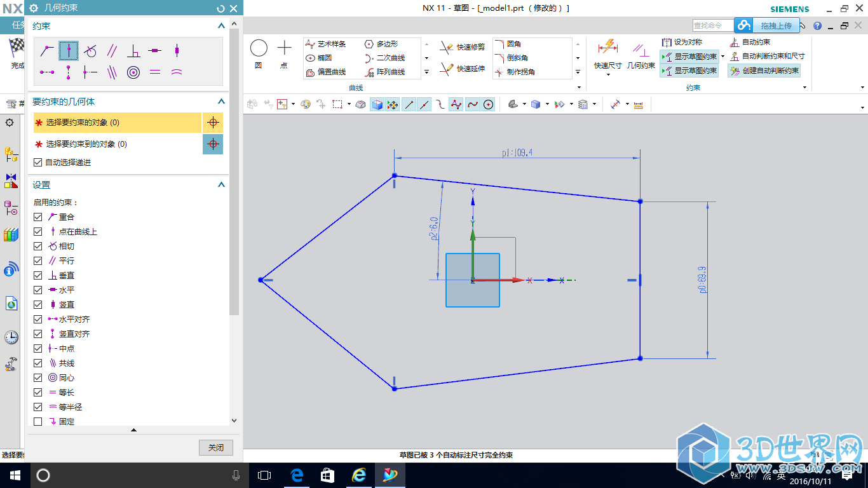
Task: Enable the 固定 constraint checkbox
Action: [x=37, y=421]
